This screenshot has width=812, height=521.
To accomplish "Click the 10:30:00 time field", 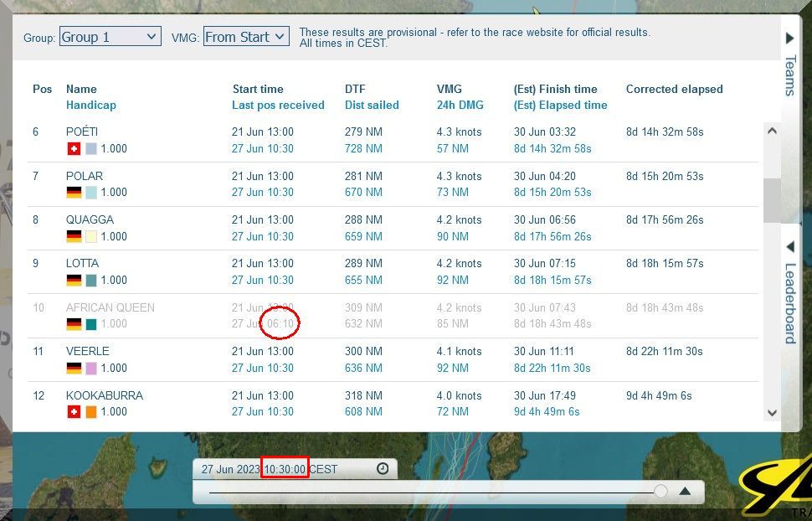I will coord(285,469).
